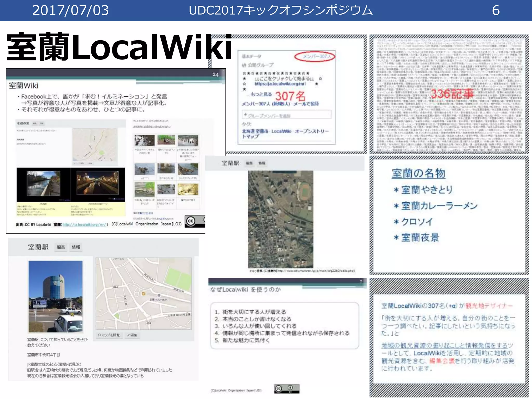Open https://ja.localwiki.org/mr/ link in group description

(x=280, y=84)
